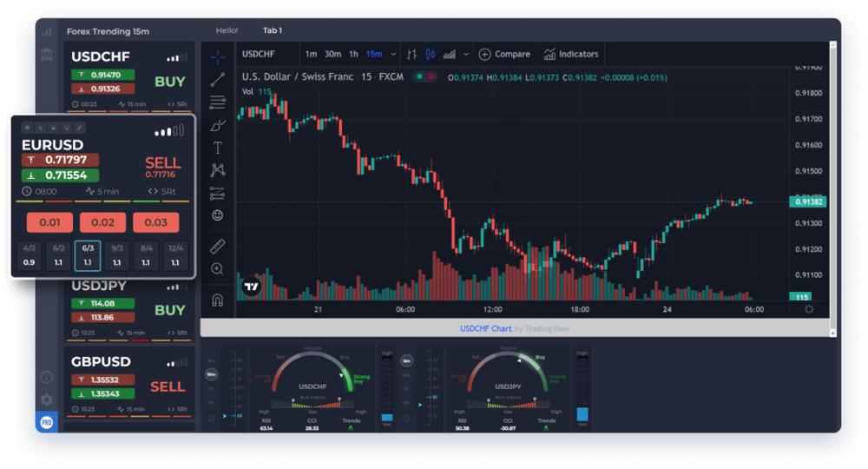Select the brush drawing tool
Viewport: 868px width, 469px height.
(218, 125)
